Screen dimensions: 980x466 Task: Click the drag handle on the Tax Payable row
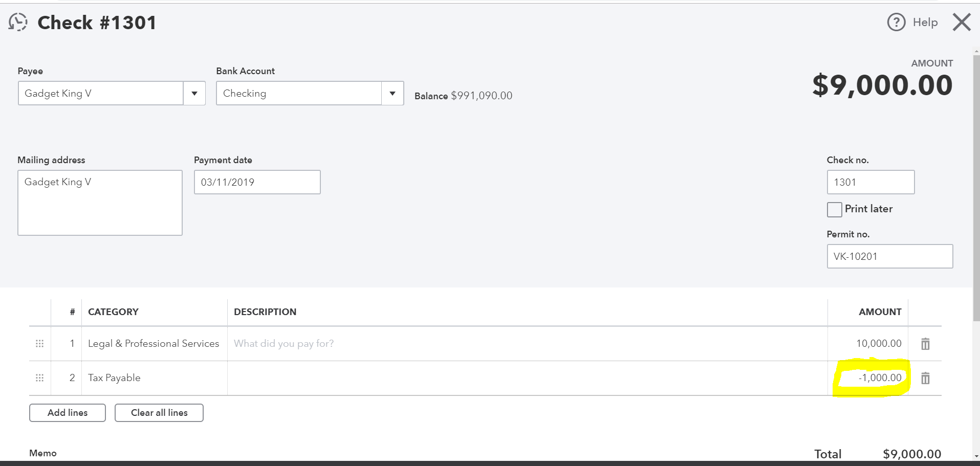[39, 378]
